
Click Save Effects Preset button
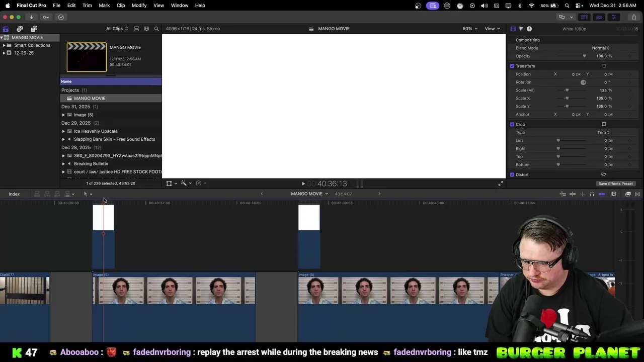(615, 184)
